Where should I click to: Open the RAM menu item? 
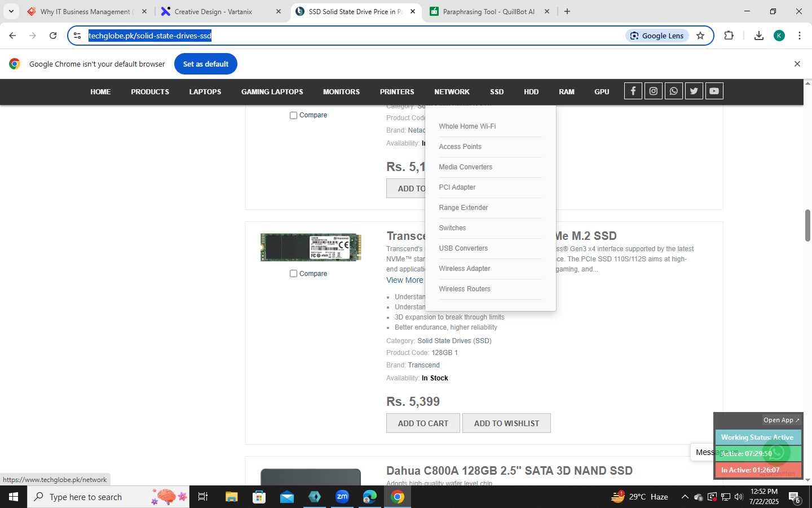point(567,92)
